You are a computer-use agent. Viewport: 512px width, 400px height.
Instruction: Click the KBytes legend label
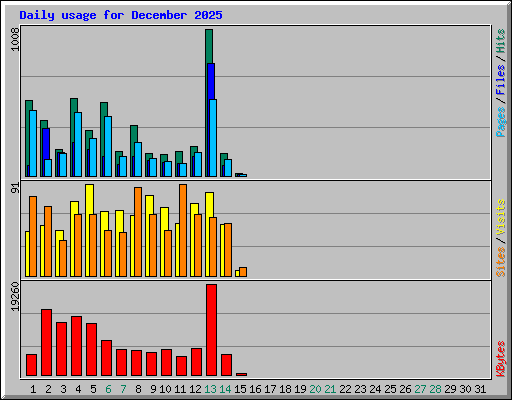(500, 359)
